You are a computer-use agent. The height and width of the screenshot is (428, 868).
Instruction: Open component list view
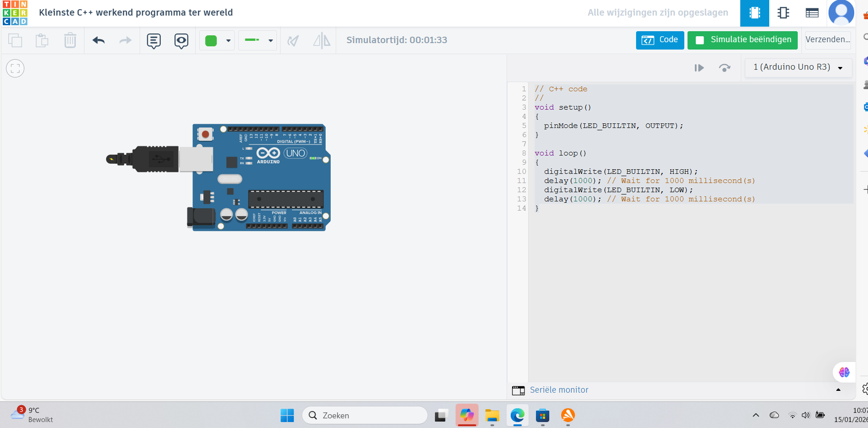(812, 13)
